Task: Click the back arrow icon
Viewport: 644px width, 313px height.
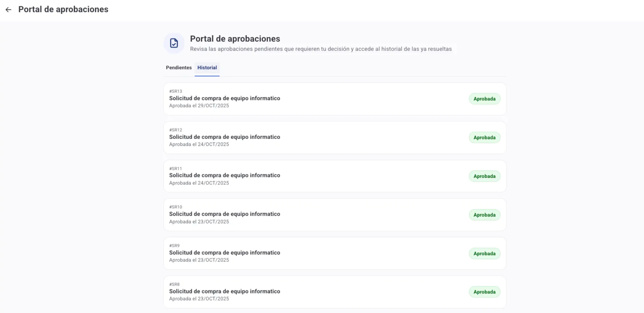Action: click(8, 10)
